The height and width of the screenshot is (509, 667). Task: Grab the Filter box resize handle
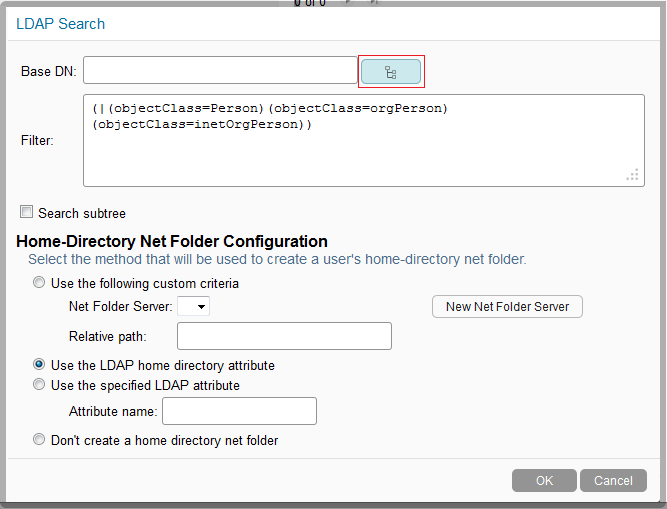click(632, 175)
